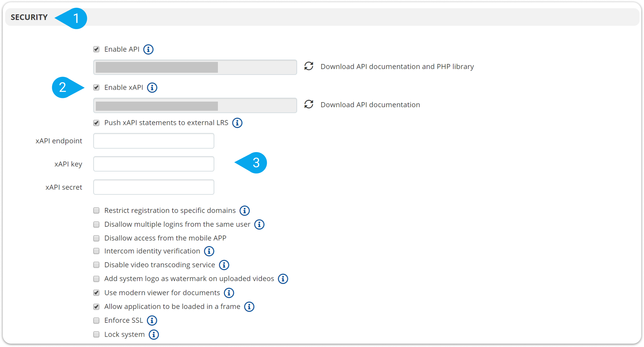Screen dimensions: 644x347
Task: Click the refresh icon beside API documentation and PHP library
Action: pos(308,67)
